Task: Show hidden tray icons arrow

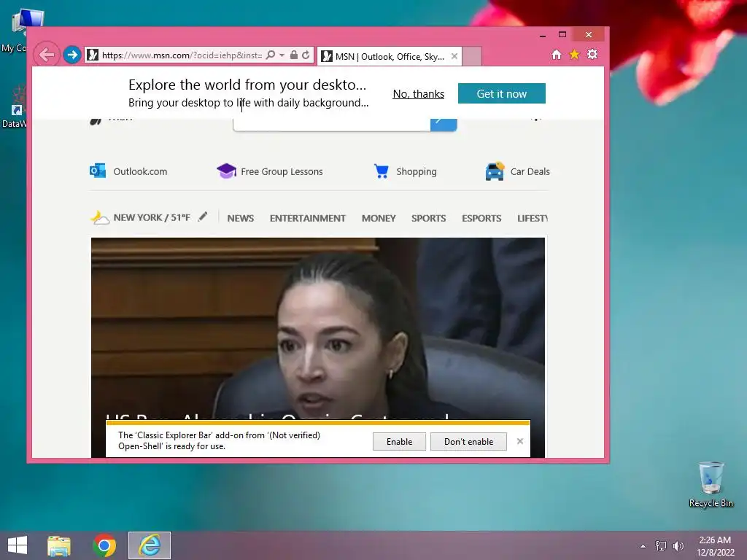Action: pos(643,546)
